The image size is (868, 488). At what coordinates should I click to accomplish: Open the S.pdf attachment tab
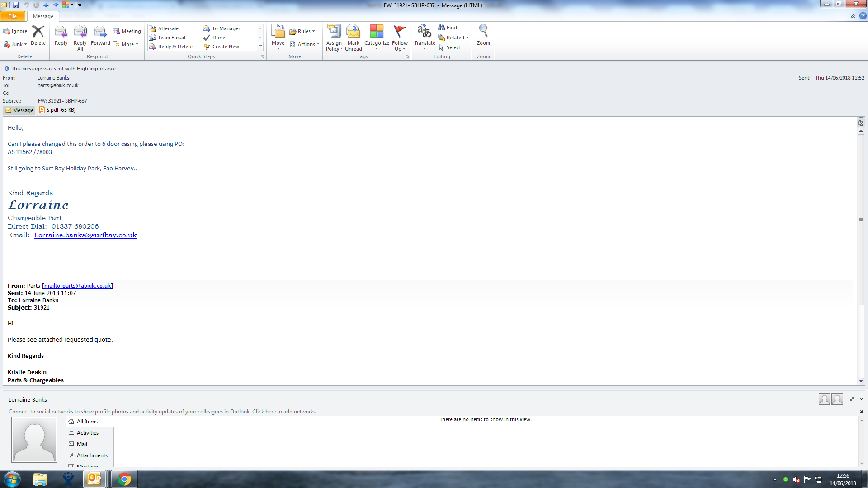click(57, 110)
